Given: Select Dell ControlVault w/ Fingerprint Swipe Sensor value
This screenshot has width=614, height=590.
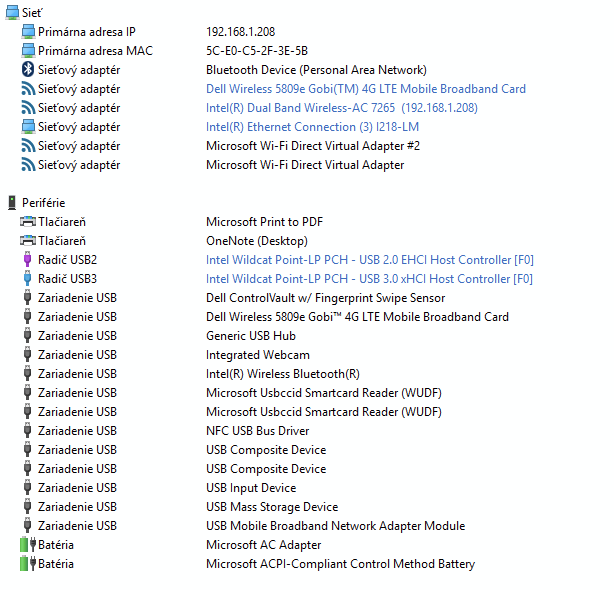Looking at the screenshot, I should point(325,298).
